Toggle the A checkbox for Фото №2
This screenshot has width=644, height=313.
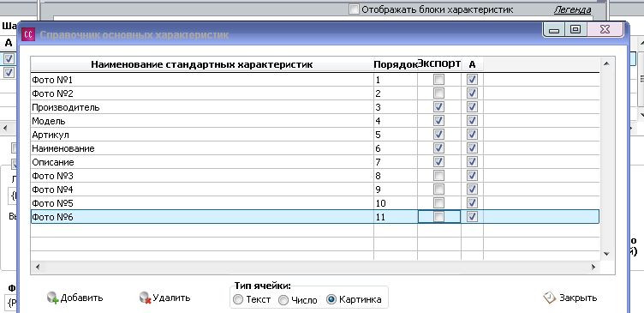[472, 93]
